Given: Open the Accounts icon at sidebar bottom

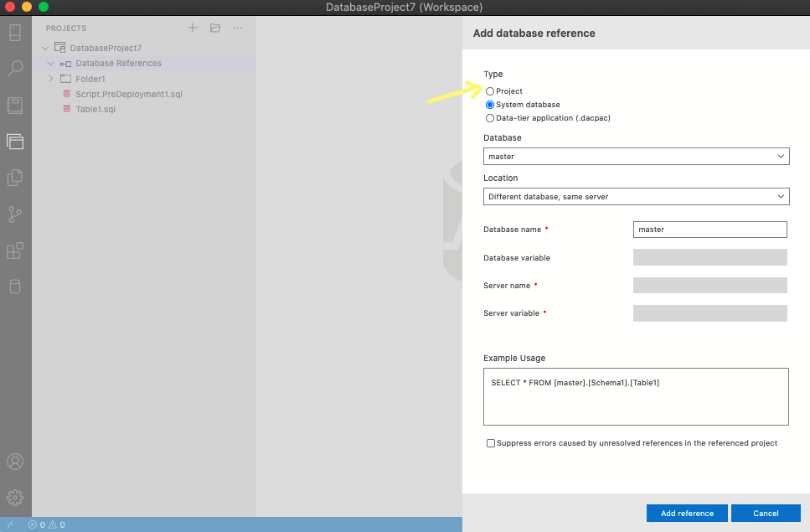Looking at the screenshot, I should click(15, 461).
